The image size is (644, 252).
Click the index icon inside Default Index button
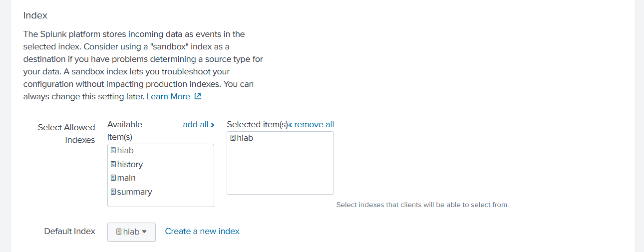(119, 232)
